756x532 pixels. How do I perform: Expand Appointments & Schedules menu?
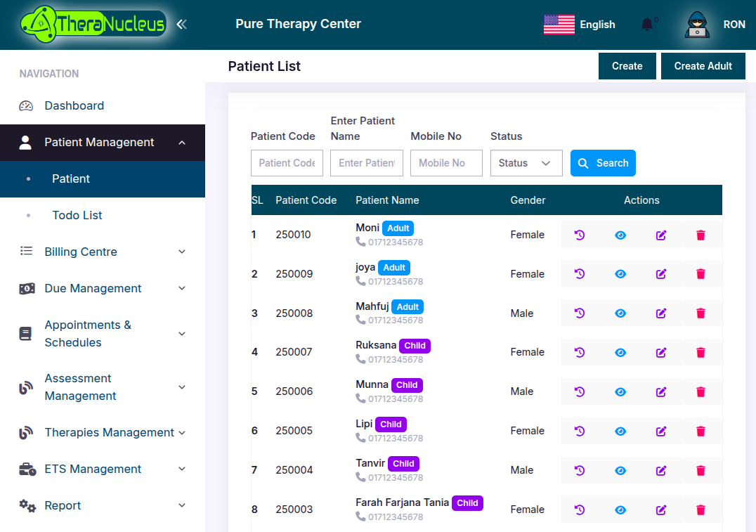coord(102,334)
